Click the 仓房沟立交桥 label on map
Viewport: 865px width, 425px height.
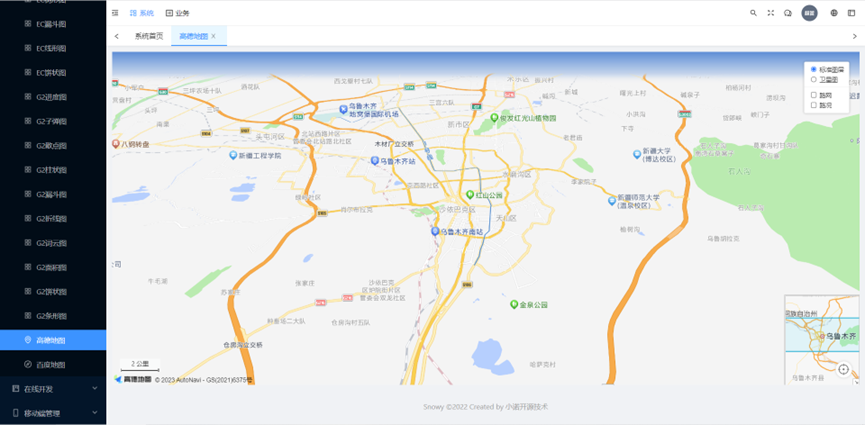[243, 344]
